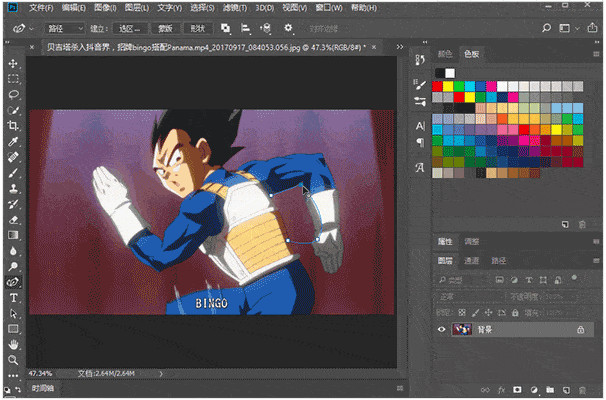Screen dimensions: 606x400
Task: Click the 蒙版 button in options bar
Action: (x=165, y=28)
